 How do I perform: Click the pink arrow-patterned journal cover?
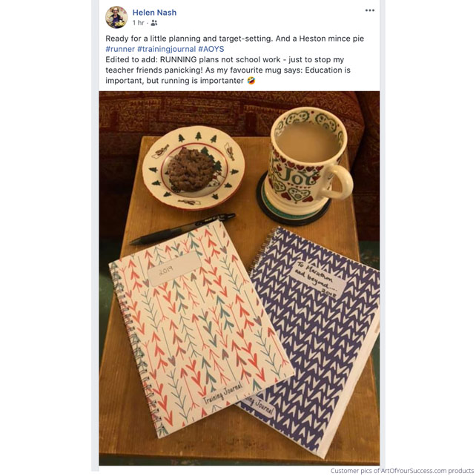200,329
